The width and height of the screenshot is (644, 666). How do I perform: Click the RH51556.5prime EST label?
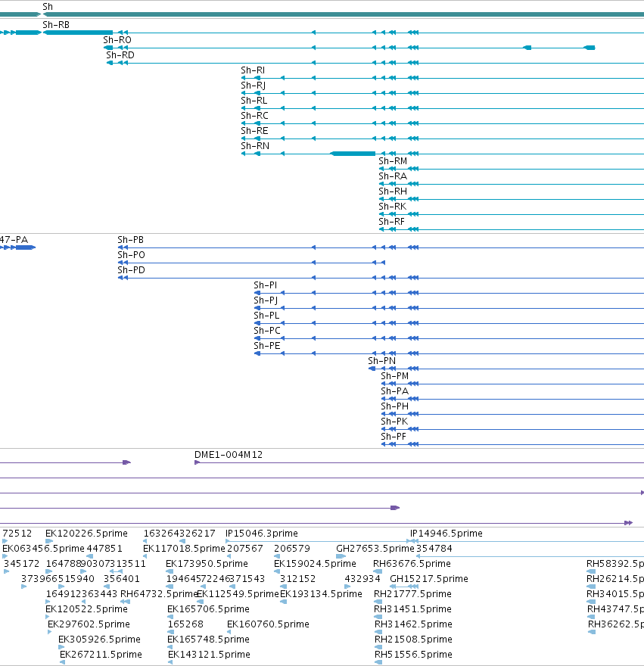pyautogui.click(x=413, y=655)
